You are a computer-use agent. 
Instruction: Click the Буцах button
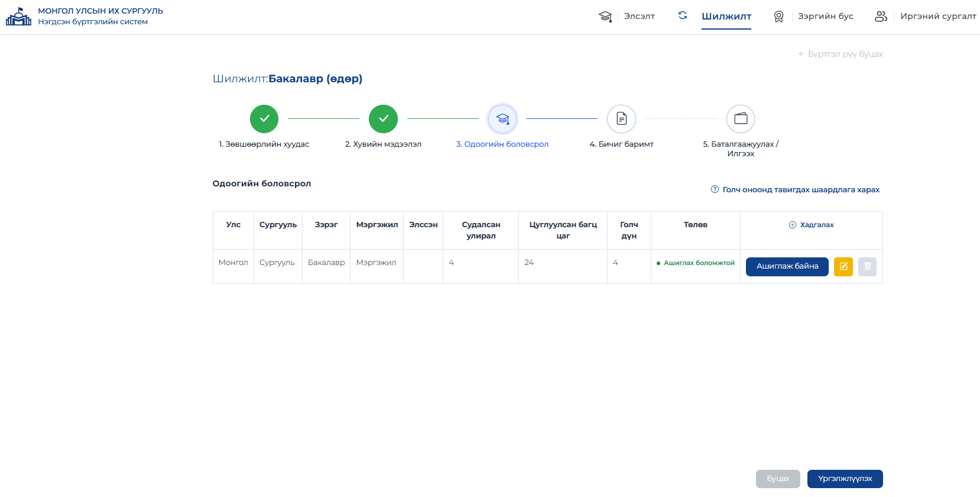pos(778,479)
